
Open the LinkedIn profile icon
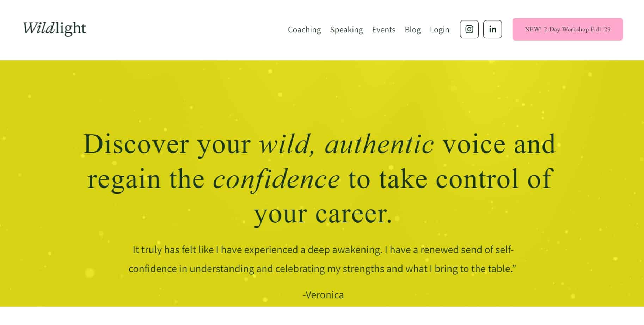pos(492,29)
